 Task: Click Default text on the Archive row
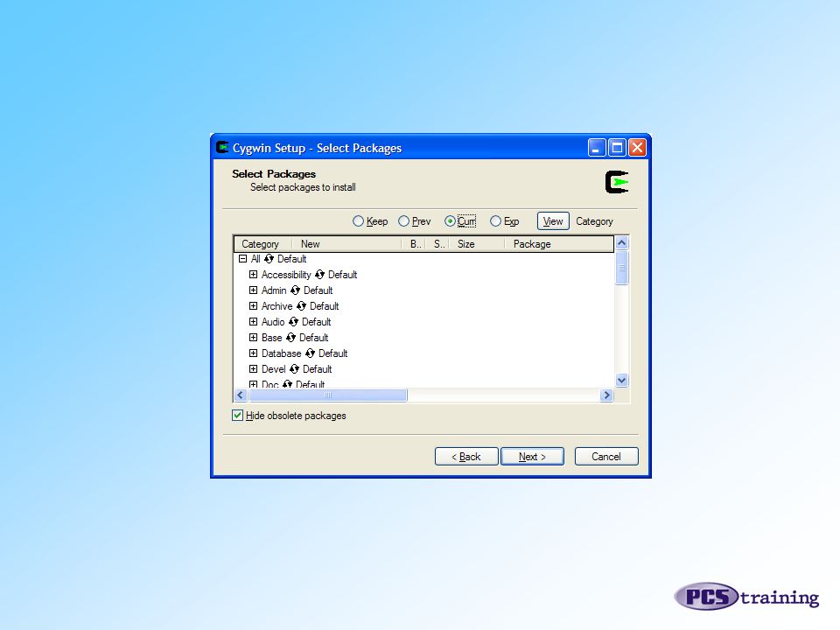click(324, 306)
